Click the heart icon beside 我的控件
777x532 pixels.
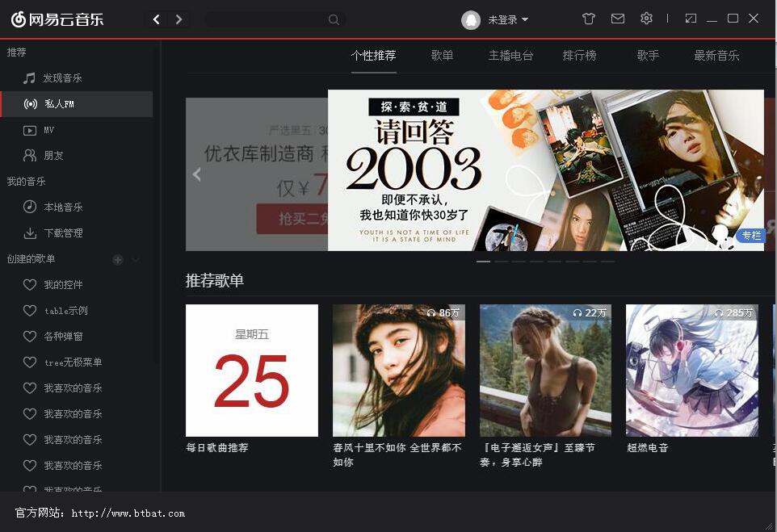tap(30, 284)
